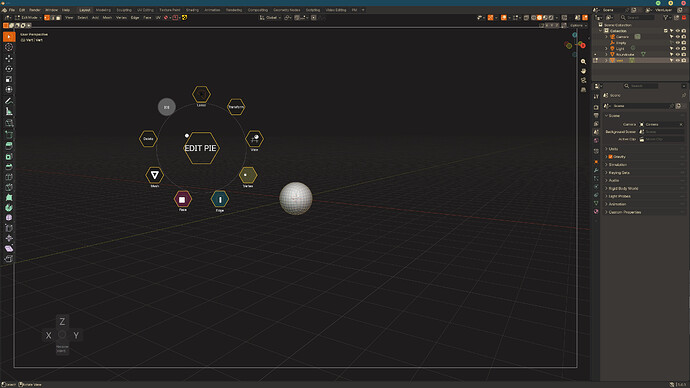Click the red X axis gizmo circle
Screen dimensions: 690x388
coord(582,45)
